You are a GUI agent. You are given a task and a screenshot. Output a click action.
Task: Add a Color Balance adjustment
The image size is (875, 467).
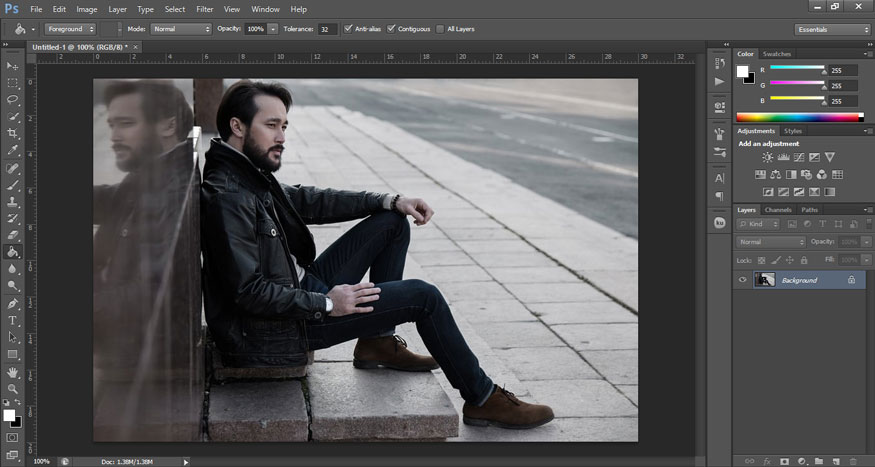[x=776, y=175]
